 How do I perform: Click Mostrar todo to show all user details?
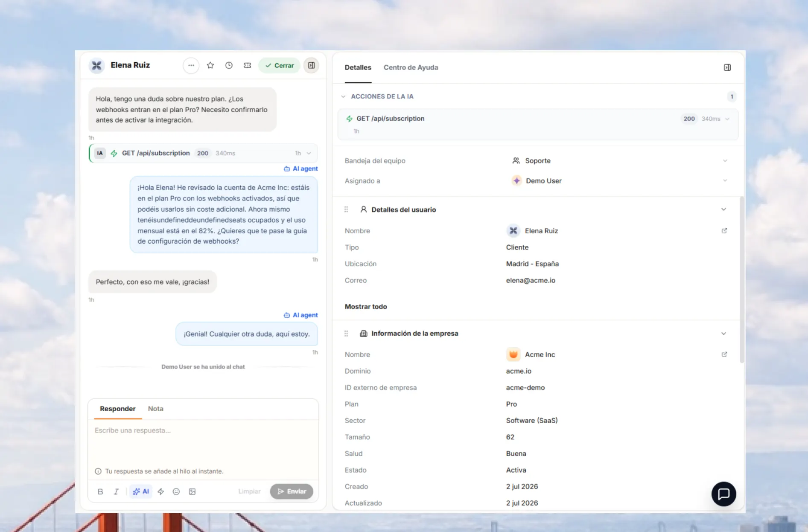[366, 307]
